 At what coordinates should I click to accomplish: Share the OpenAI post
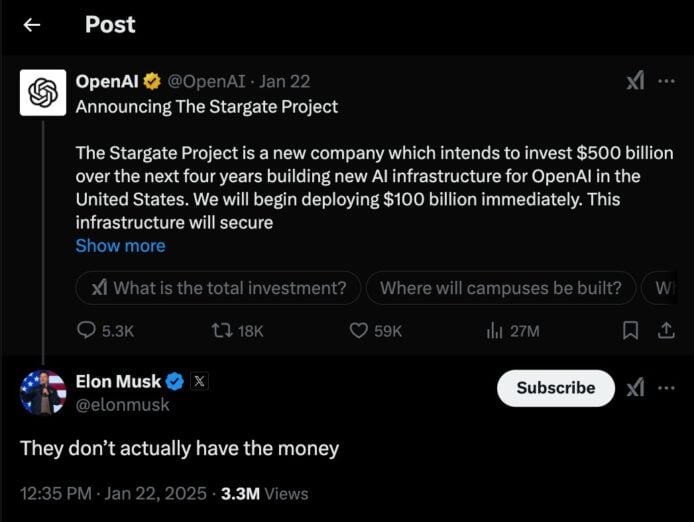pos(666,330)
